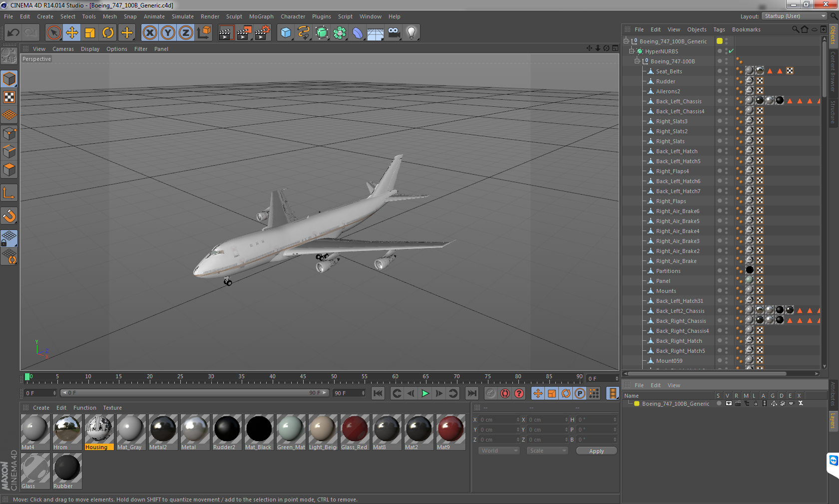Toggle Y axis lock icon
839x504 pixels.
tap(168, 33)
